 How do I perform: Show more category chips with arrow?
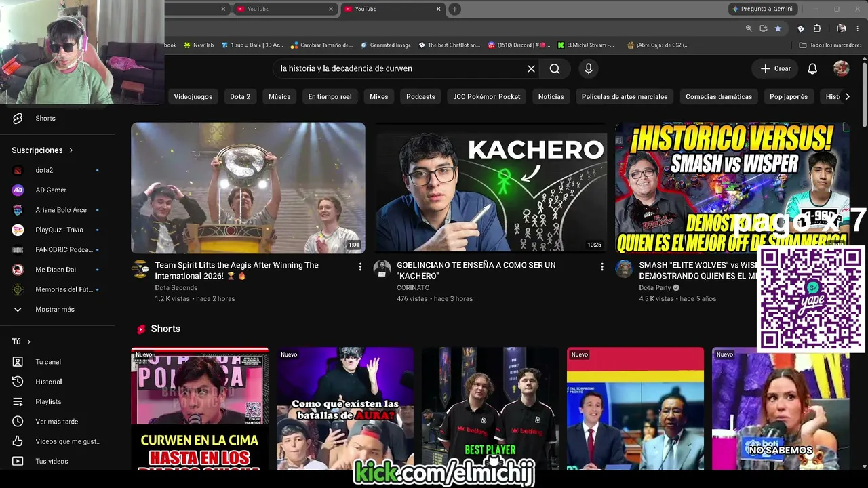point(847,96)
